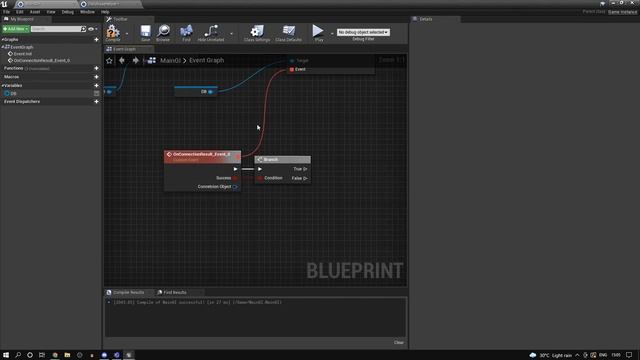The height and width of the screenshot is (360, 640).
Task: Open Game Instance parent class link
Action: (x=622, y=12)
